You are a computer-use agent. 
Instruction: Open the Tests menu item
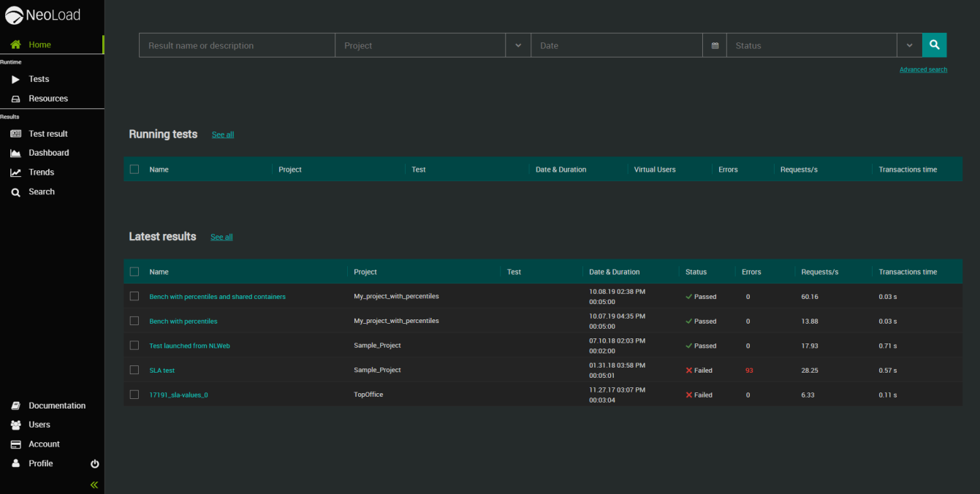point(39,79)
